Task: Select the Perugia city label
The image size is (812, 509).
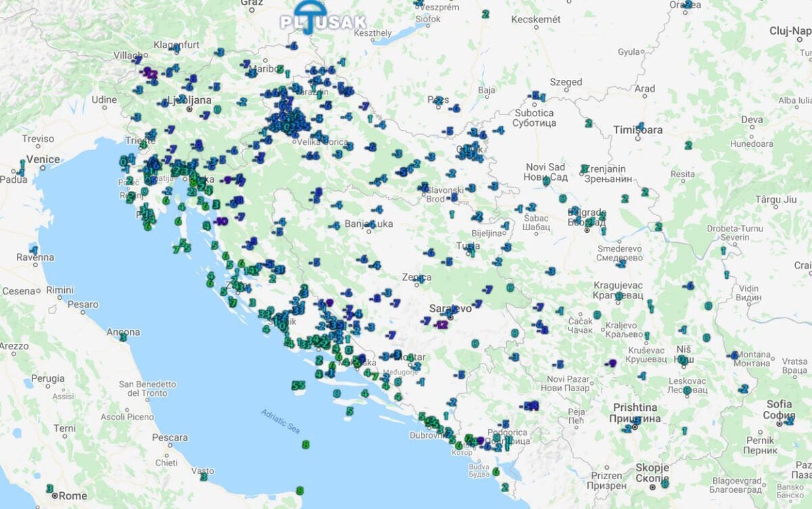Action: pos(48,379)
